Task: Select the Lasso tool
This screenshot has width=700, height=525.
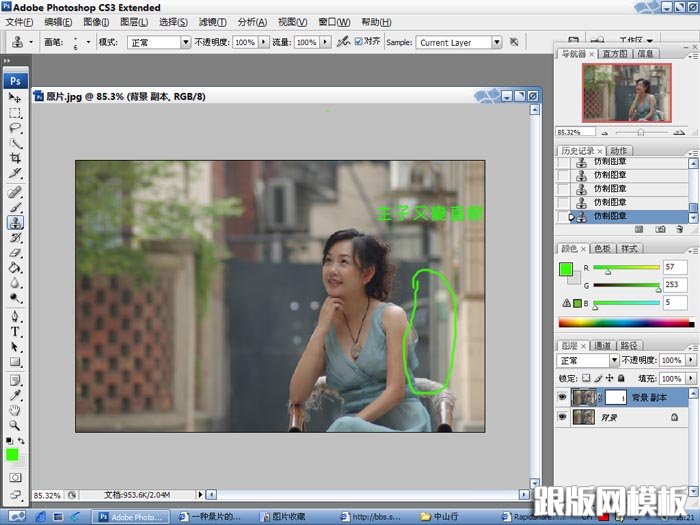Action: point(15,128)
